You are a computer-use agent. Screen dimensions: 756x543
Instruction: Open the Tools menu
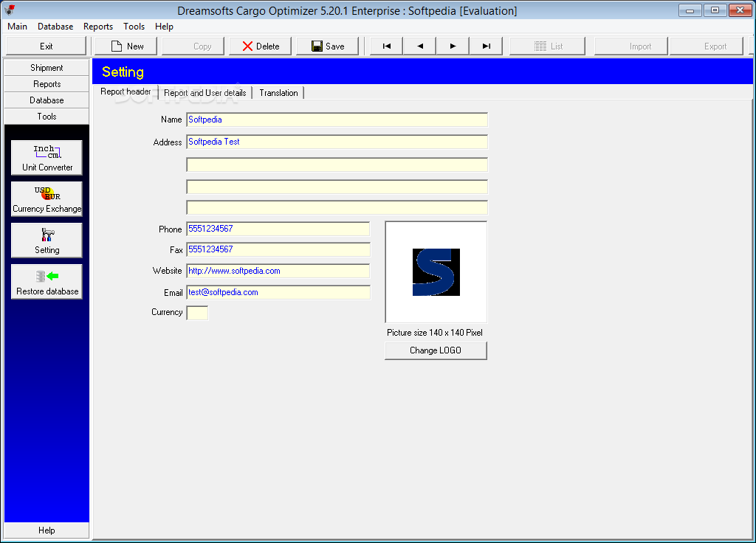point(134,27)
